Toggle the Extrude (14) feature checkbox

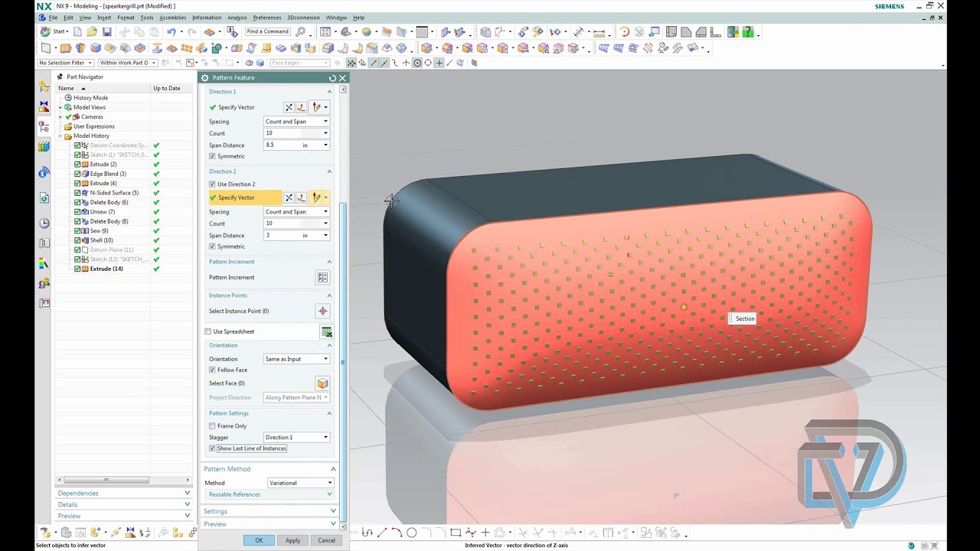[77, 269]
